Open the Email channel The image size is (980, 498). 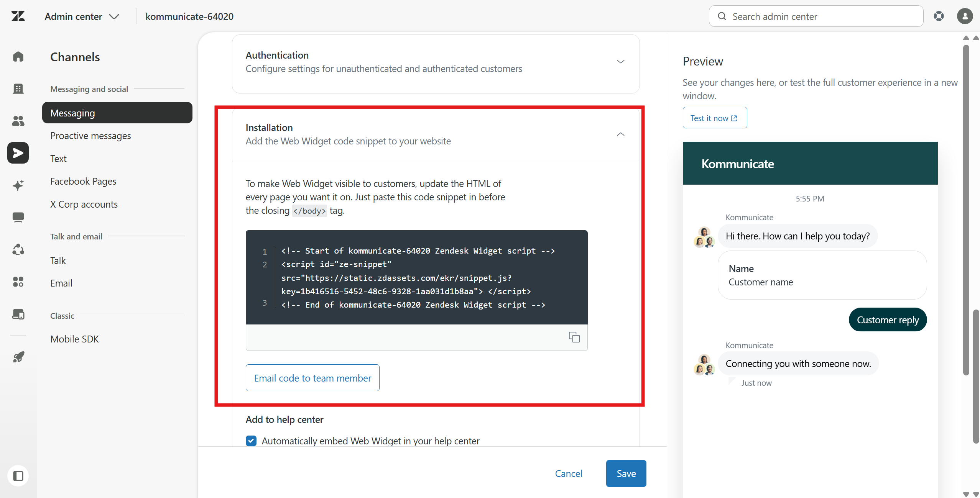pyautogui.click(x=61, y=283)
